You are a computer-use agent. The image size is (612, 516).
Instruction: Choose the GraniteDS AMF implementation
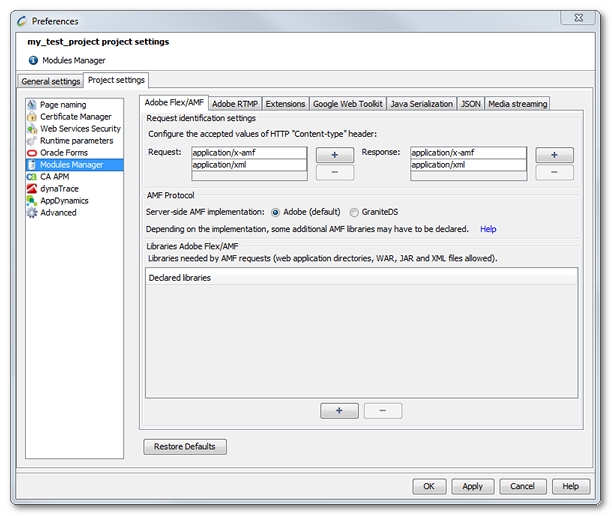pyautogui.click(x=353, y=212)
